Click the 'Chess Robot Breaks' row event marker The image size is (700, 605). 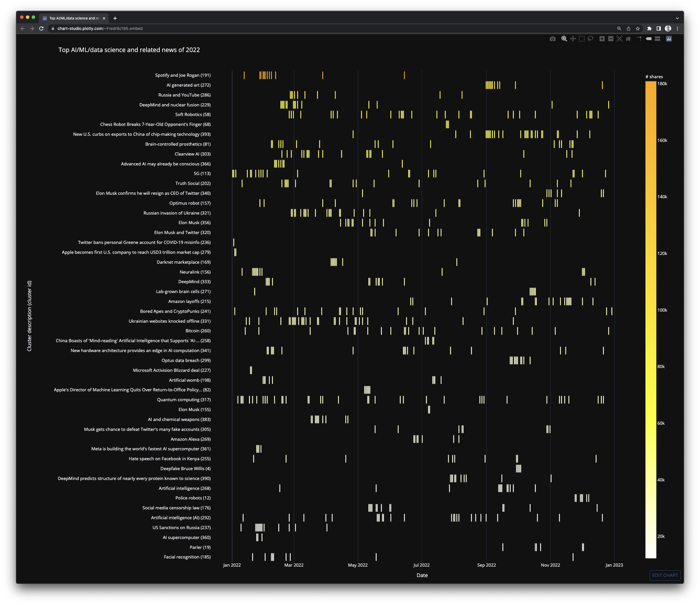(447, 124)
